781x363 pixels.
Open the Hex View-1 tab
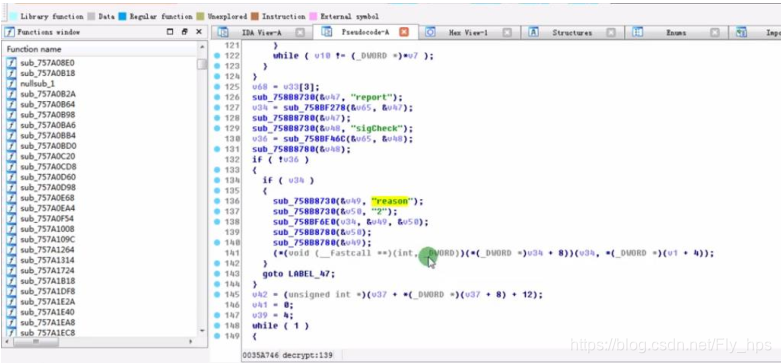468,32
